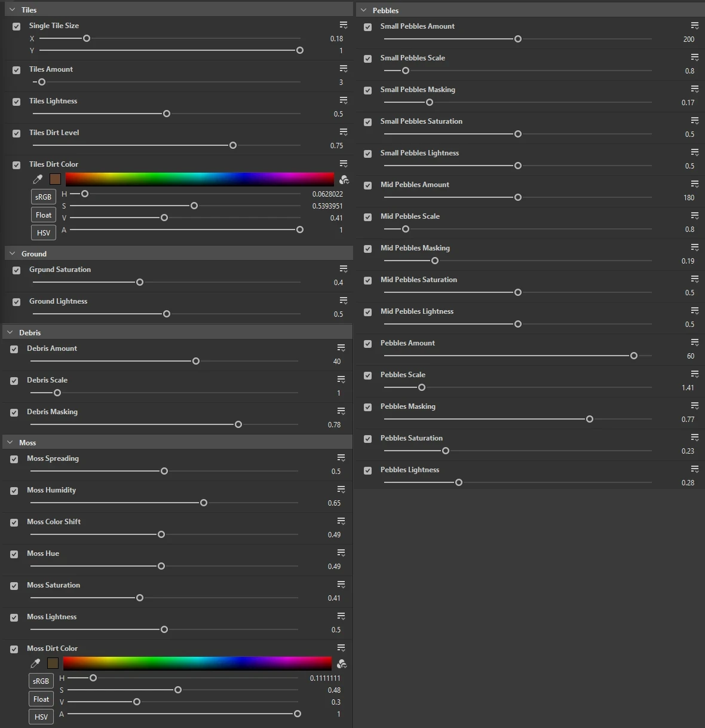
Task: Open preset menu icon for Mid Pebbles Amount
Action: point(695,184)
